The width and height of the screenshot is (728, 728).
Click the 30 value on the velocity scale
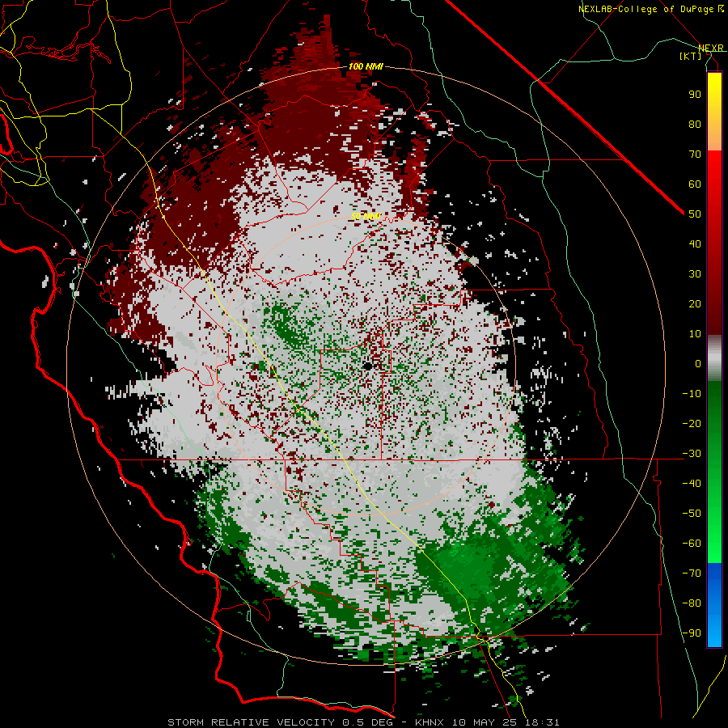tap(695, 274)
